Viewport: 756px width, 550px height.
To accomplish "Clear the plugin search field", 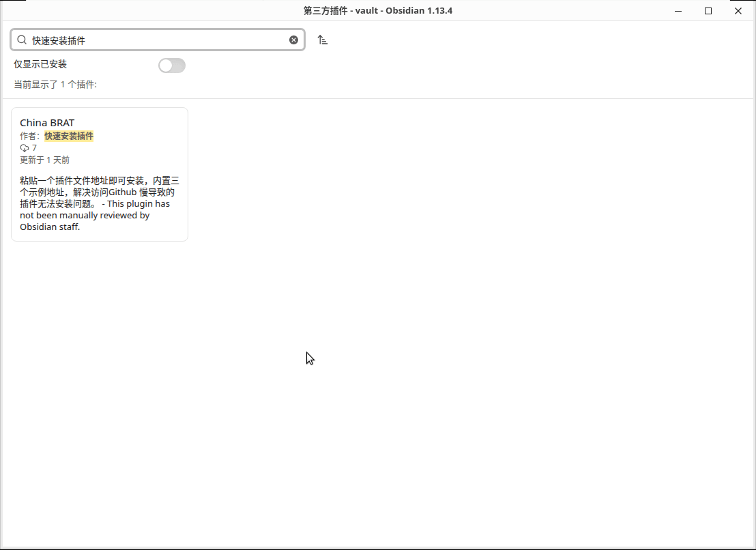I will point(293,40).
